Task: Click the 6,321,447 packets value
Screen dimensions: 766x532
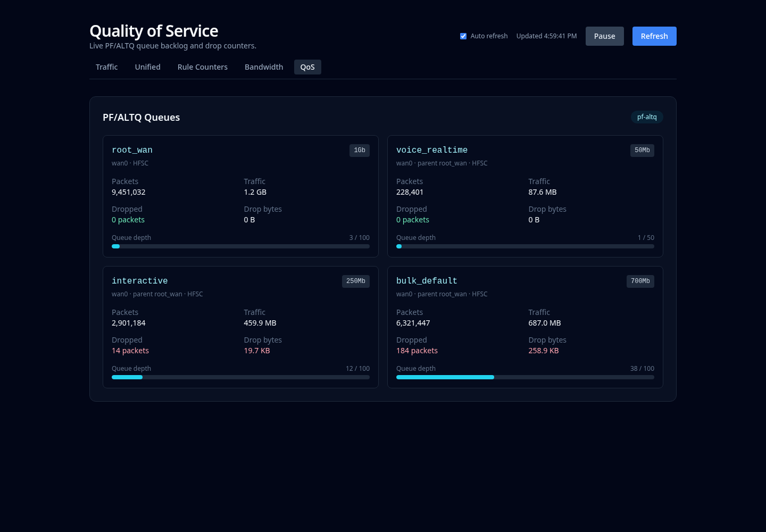Action: point(413,323)
